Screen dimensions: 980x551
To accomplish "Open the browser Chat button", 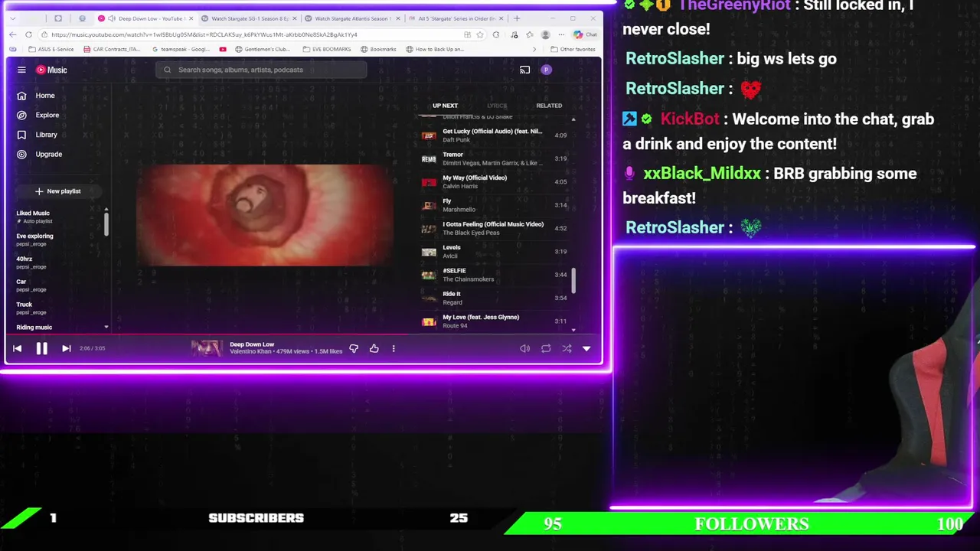I will 586,34.
